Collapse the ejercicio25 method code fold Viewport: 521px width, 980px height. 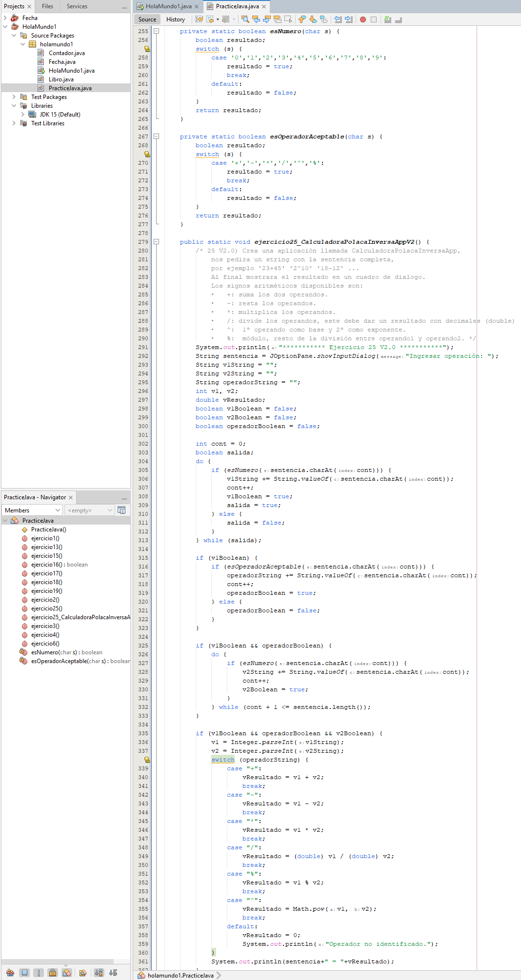[x=157, y=241]
